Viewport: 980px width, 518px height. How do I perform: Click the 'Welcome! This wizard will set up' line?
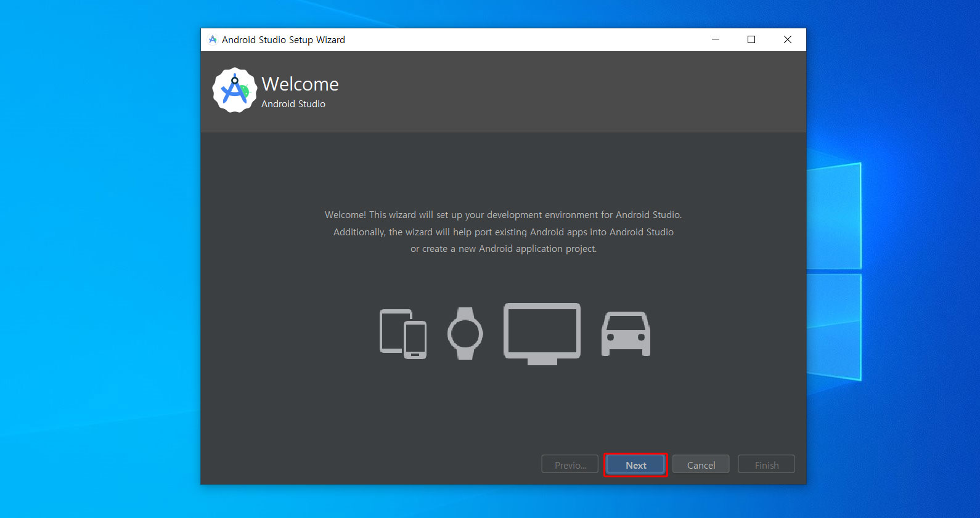pos(503,215)
